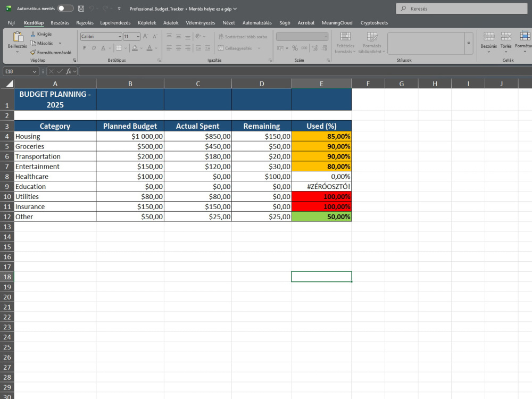Click Sortöréssel több sorba wrap text
Viewport: 532px width, 399px height.
pos(243,37)
